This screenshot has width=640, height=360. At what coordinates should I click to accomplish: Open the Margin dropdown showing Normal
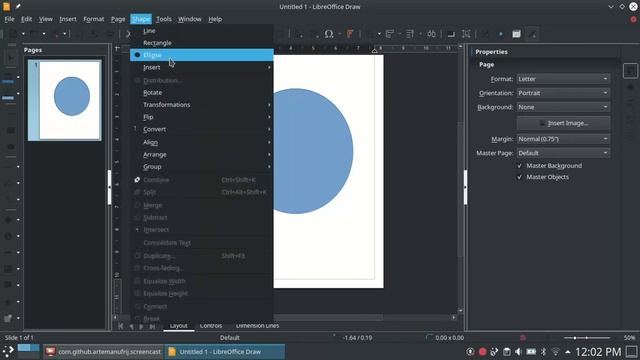pyautogui.click(x=563, y=139)
